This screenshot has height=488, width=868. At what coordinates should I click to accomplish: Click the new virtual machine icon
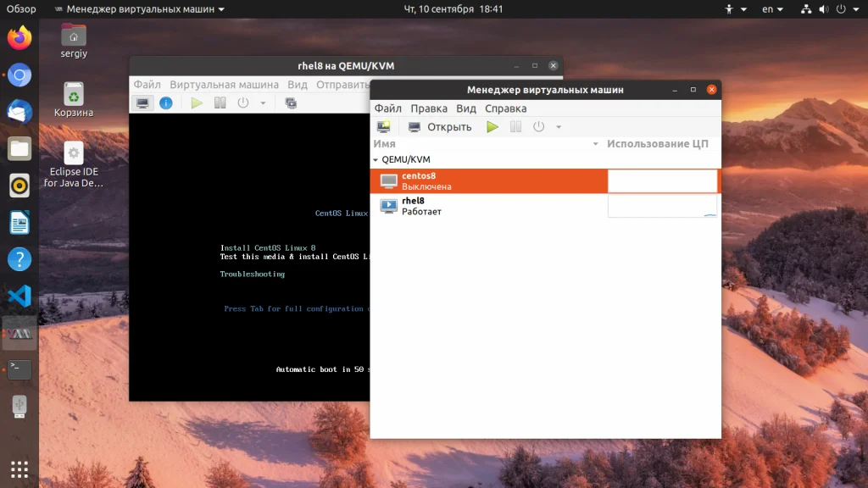pos(384,127)
